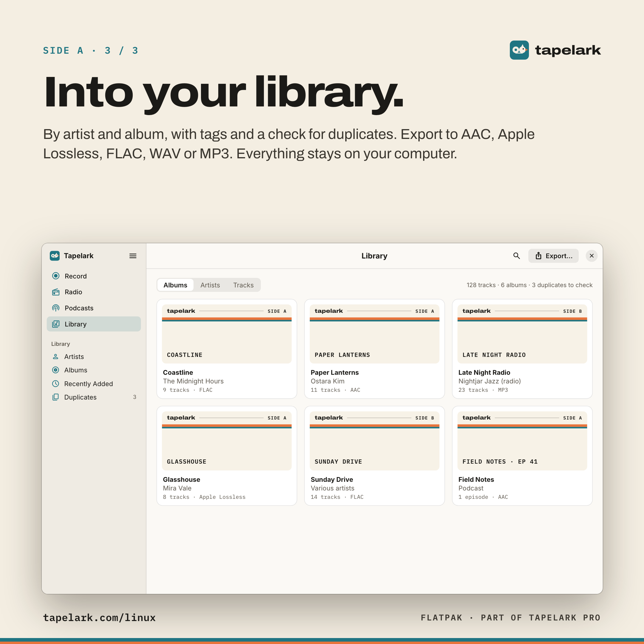Click the Podcasts icon in the sidebar
The height and width of the screenshot is (644, 644).
point(56,308)
